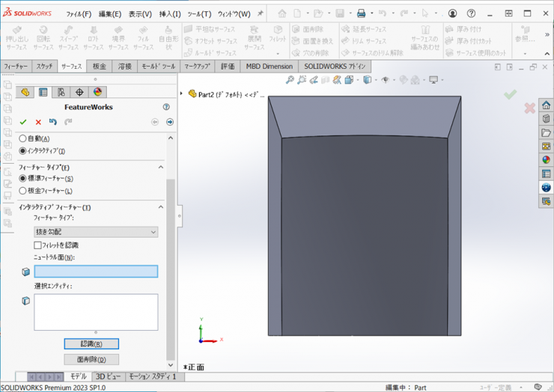Select the 自動 recognition mode
Screen dimensions: 554x392
(22, 138)
